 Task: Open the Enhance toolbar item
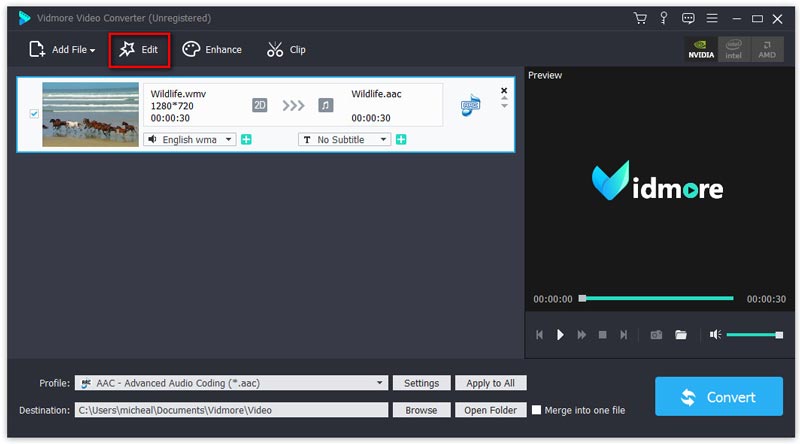click(x=213, y=50)
